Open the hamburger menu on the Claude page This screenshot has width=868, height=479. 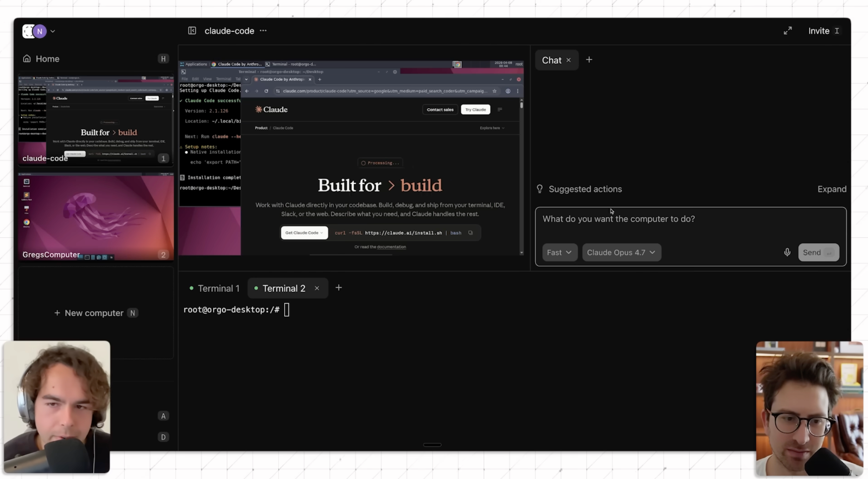[500, 110]
